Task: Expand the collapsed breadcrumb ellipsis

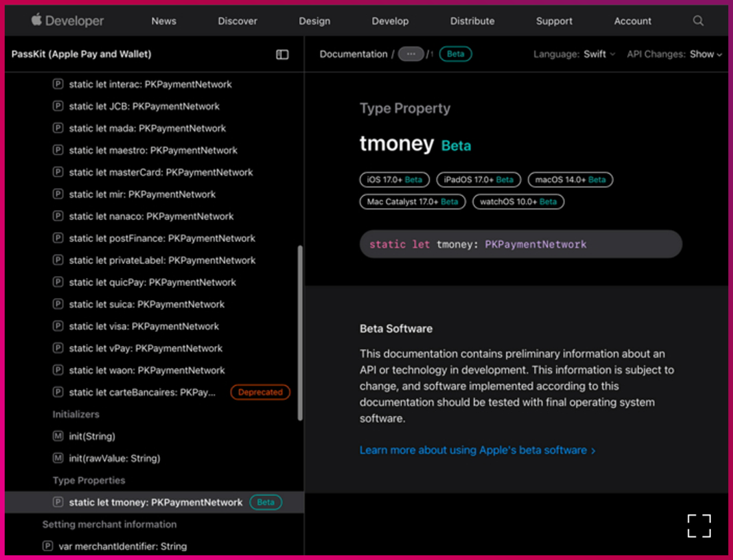Action: pos(410,55)
